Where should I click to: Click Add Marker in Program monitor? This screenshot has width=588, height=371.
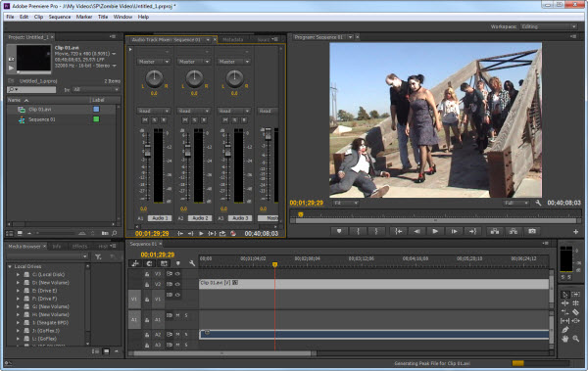coord(339,232)
